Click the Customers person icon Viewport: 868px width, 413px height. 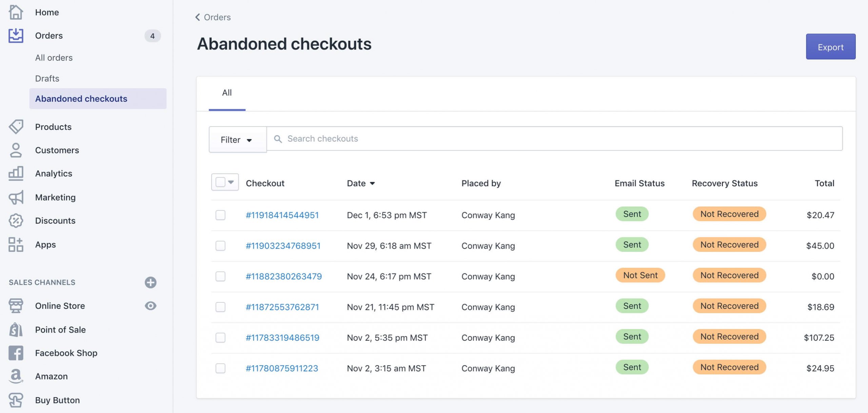pos(16,150)
